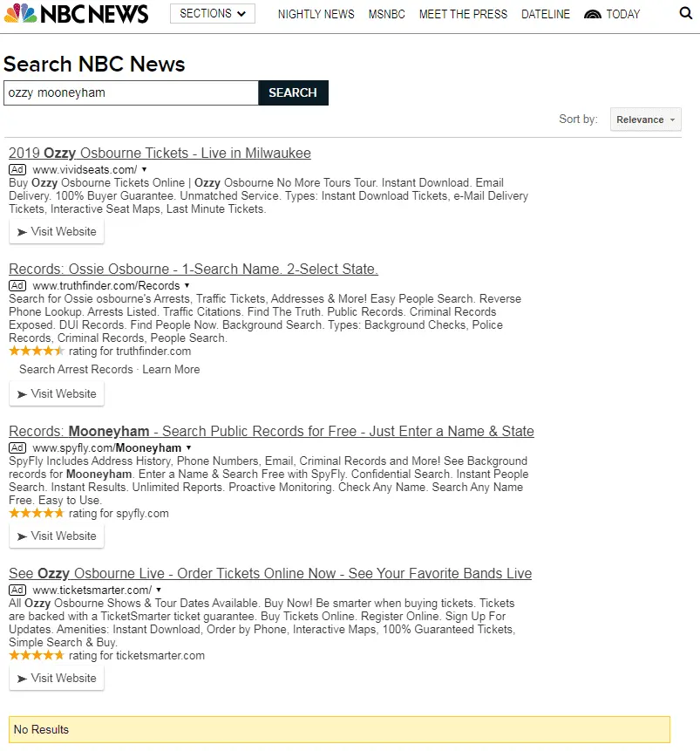This screenshot has width=700, height=751.
Task: Click the Search NBC News heading
Action: pos(94,65)
